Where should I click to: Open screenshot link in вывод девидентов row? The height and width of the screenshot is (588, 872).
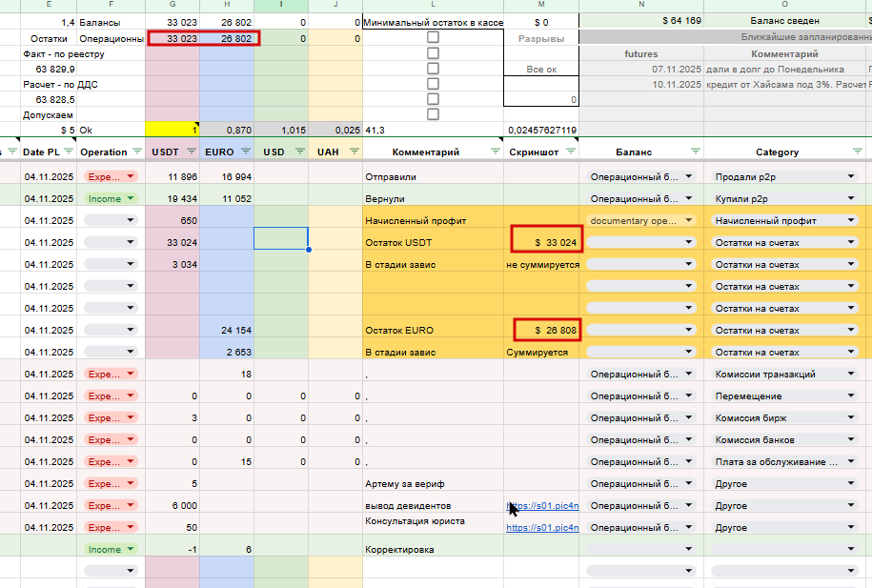(x=542, y=506)
